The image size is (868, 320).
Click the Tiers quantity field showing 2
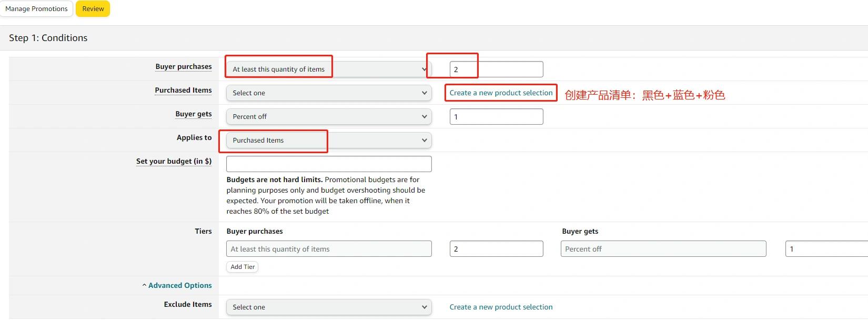pyautogui.click(x=496, y=249)
